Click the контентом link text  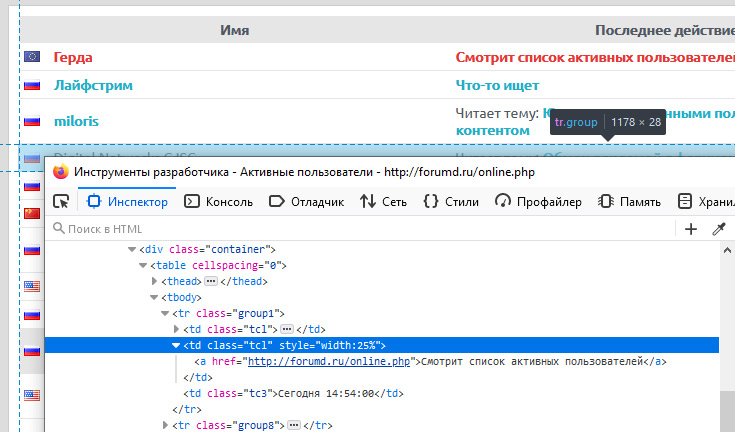(x=492, y=131)
